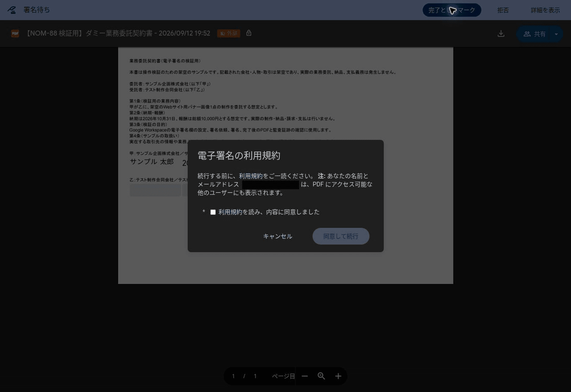
Task: Expand the dropdown arrow beside 共有
Action: (556, 34)
